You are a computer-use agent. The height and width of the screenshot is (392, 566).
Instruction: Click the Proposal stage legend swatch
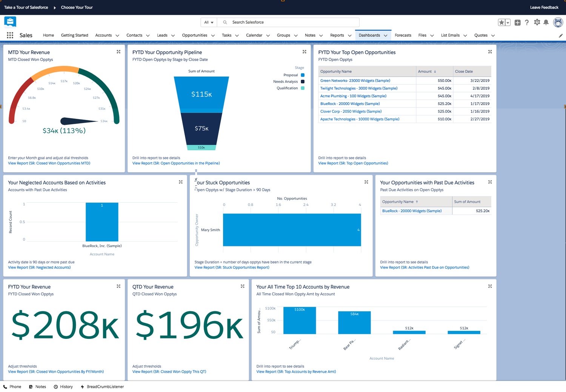pos(303,75)
